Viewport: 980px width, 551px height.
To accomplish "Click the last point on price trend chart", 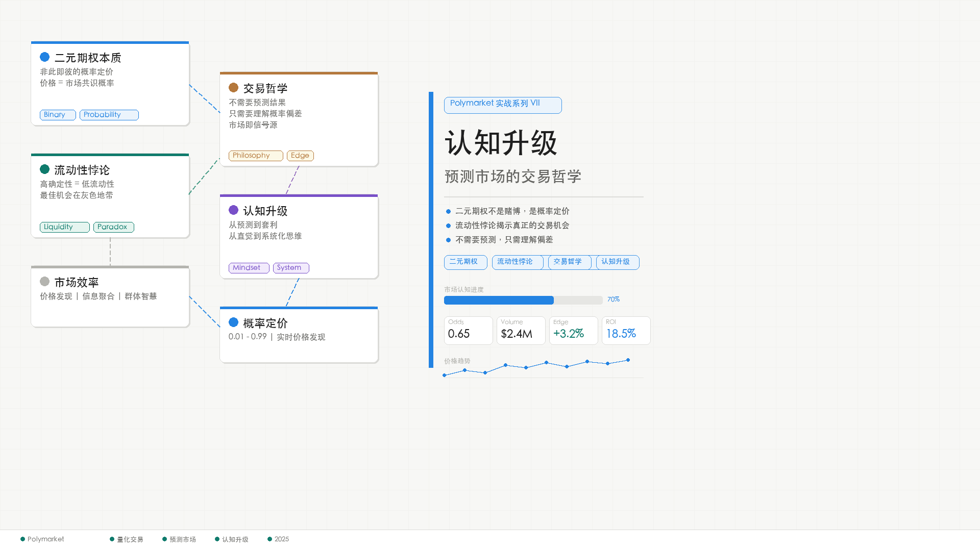I will pyautogui.click(x=628, y=360).
